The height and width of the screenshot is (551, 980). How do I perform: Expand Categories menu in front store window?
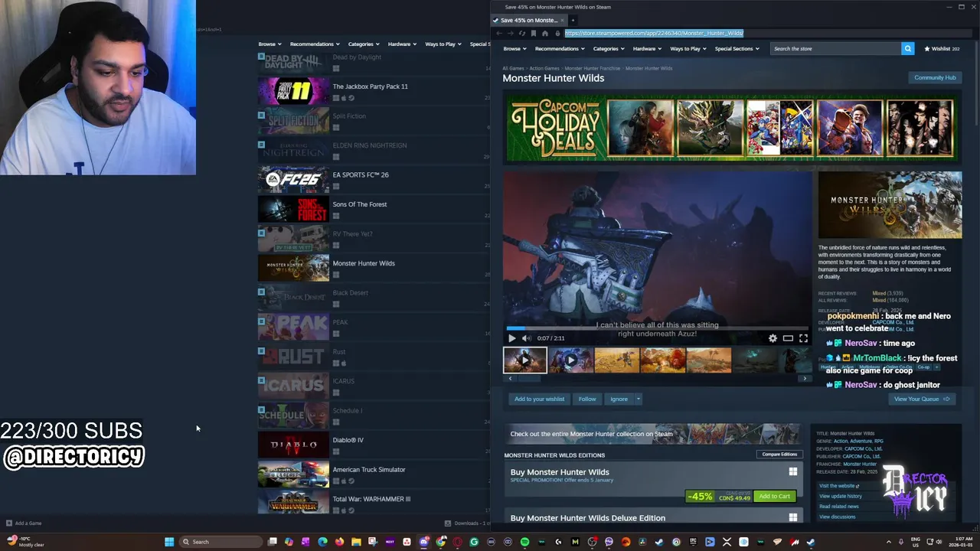tap(608, 48)
